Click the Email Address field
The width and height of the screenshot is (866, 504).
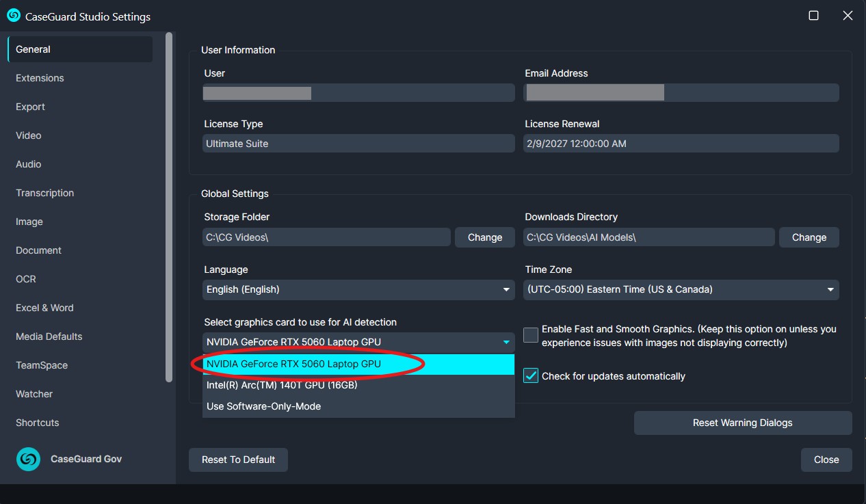click(x=681, y=93)
